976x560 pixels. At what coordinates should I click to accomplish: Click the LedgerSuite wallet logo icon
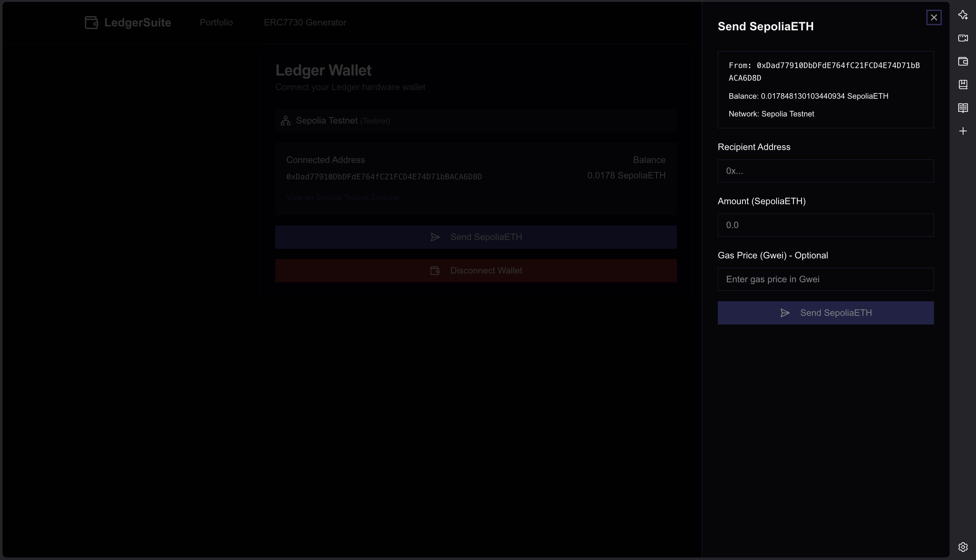(92, 22)
